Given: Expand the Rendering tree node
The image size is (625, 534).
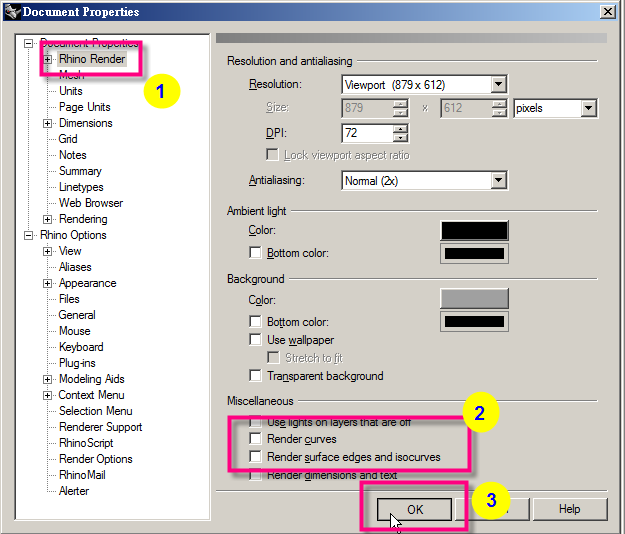Looking at the screenshot, I should coord(47,220).
